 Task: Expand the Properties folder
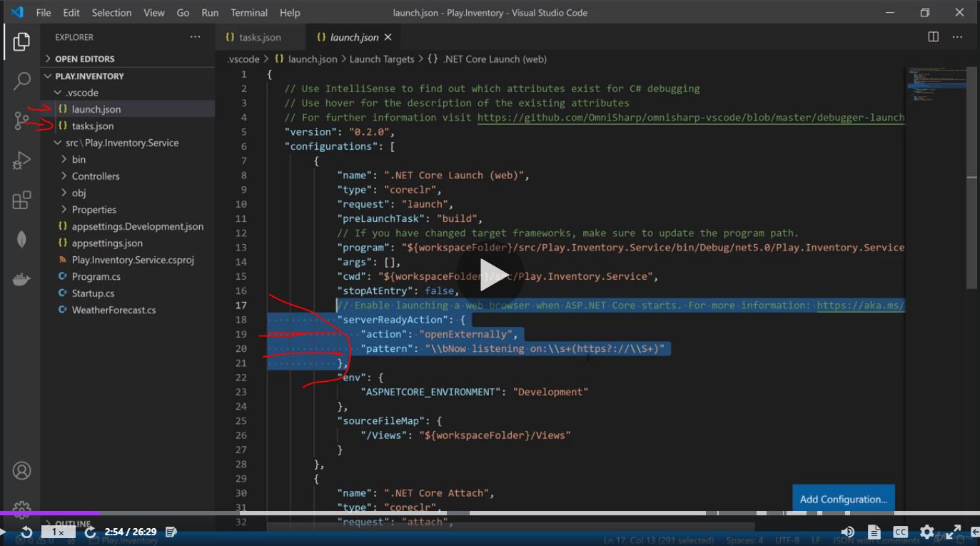(128, 209)
